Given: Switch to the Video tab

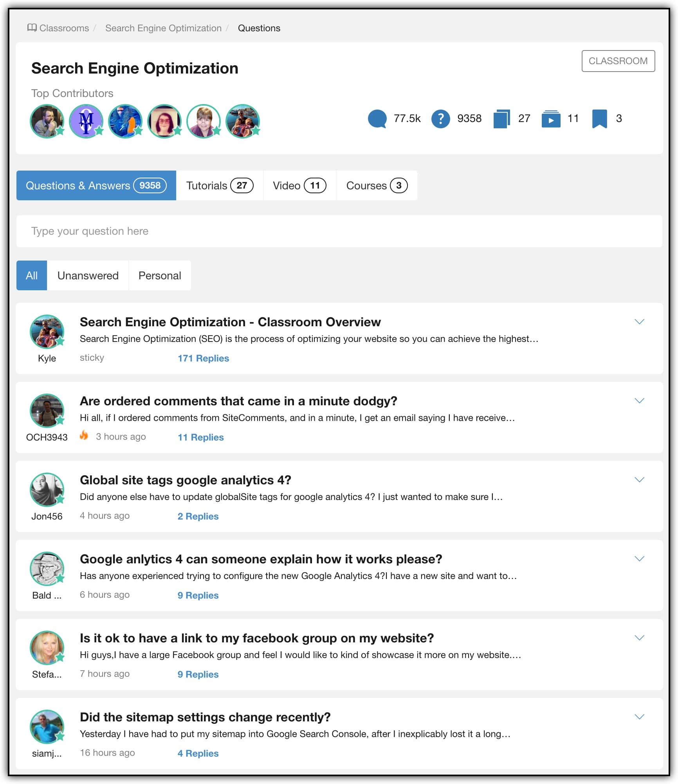Looking at the screenshot, I should click(299, 185).
